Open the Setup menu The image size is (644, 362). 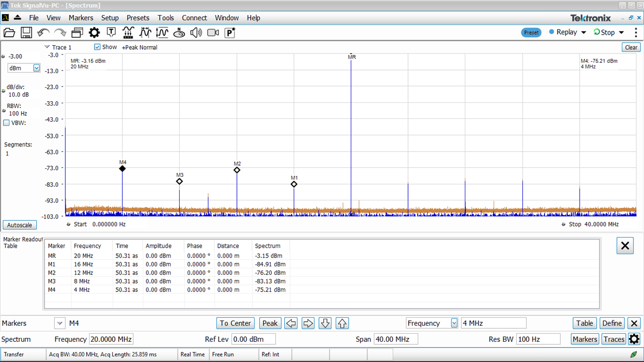[x=110, y=18]
